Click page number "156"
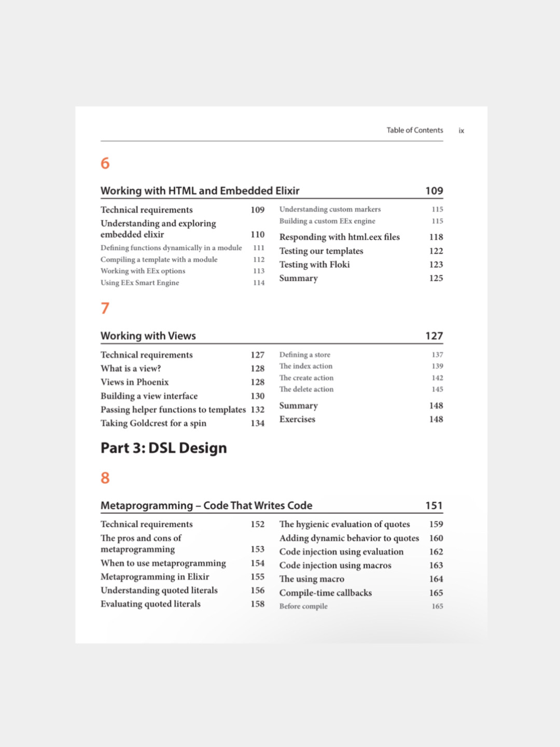The height and width of the screenshot is (747, 560). pyautogui.click(x=258, y=590)
